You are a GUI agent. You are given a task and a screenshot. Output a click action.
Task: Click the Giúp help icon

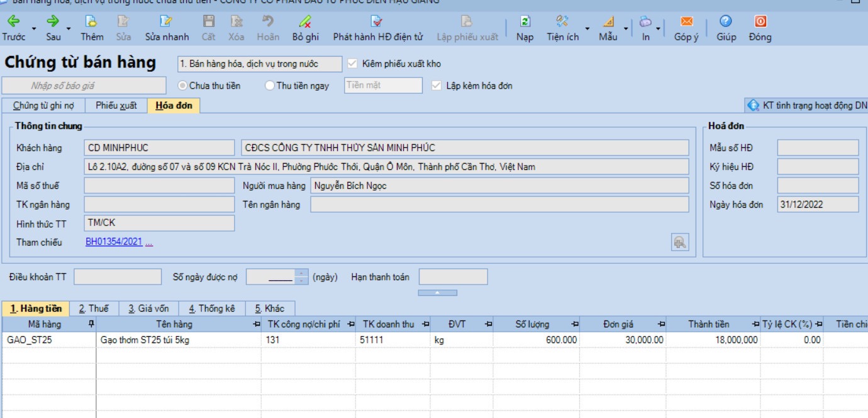click(726, 22)
